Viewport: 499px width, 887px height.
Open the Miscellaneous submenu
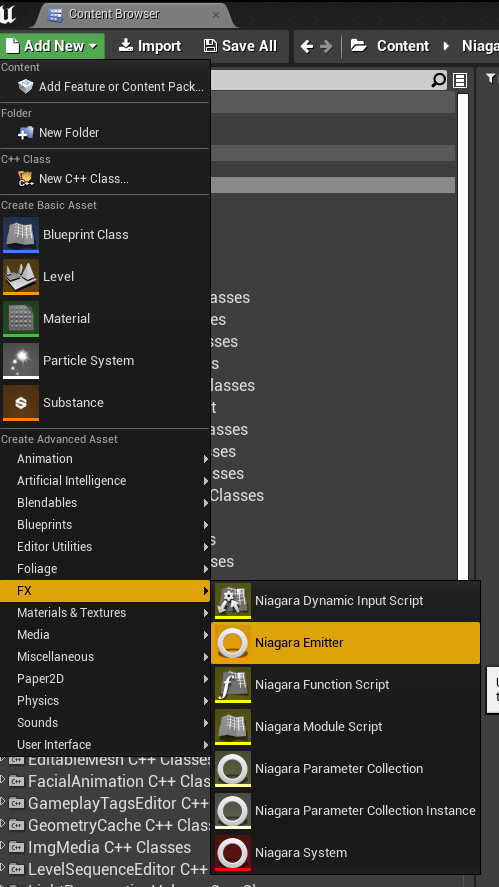(x=105, y=657)
